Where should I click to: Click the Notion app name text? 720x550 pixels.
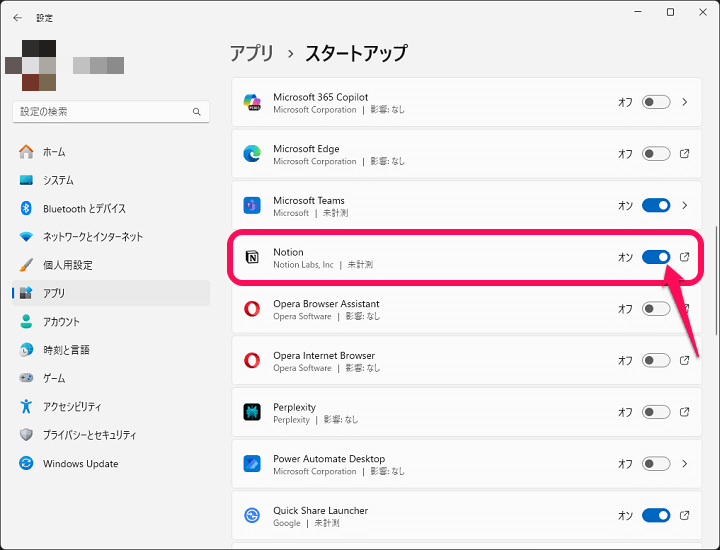(x=288, y=252)
